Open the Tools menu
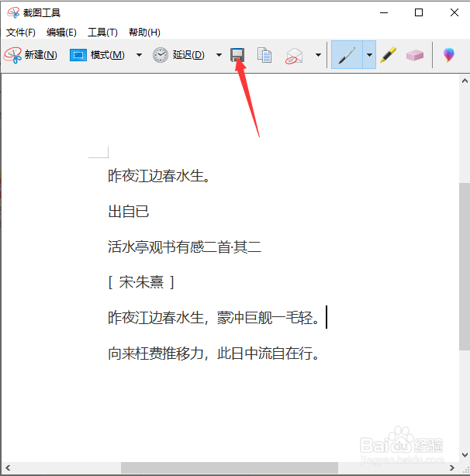470x476 pixels. pos(102,33)
